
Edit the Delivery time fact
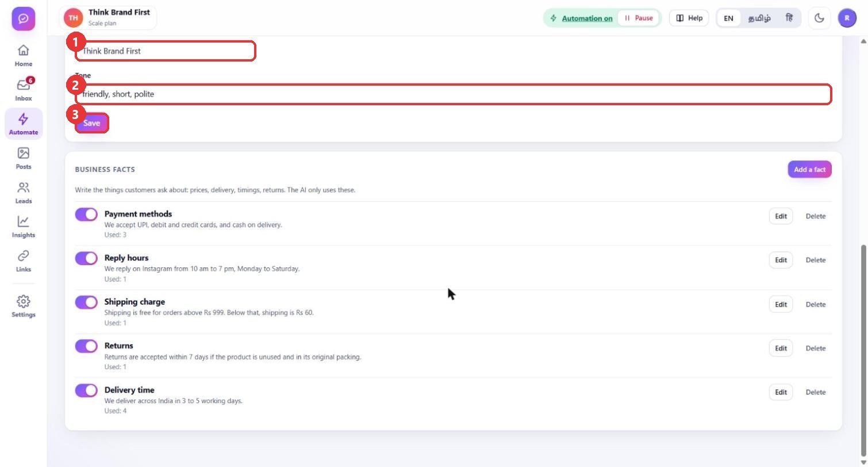(781, 392)
